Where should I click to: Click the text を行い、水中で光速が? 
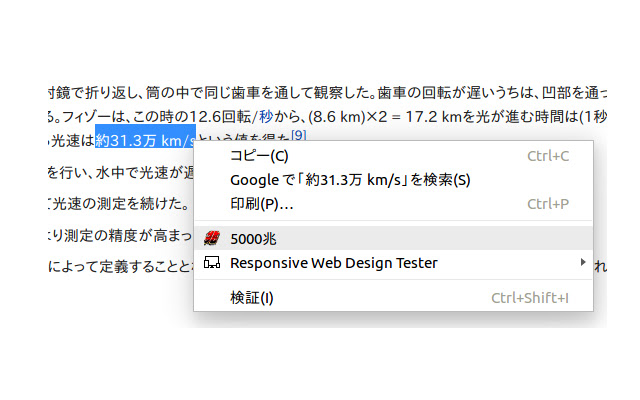point(115,173)
